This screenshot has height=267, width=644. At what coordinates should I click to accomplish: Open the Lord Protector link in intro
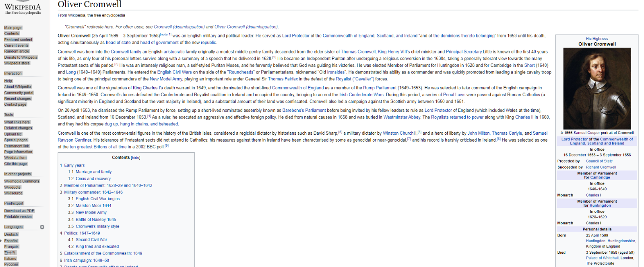296,36
